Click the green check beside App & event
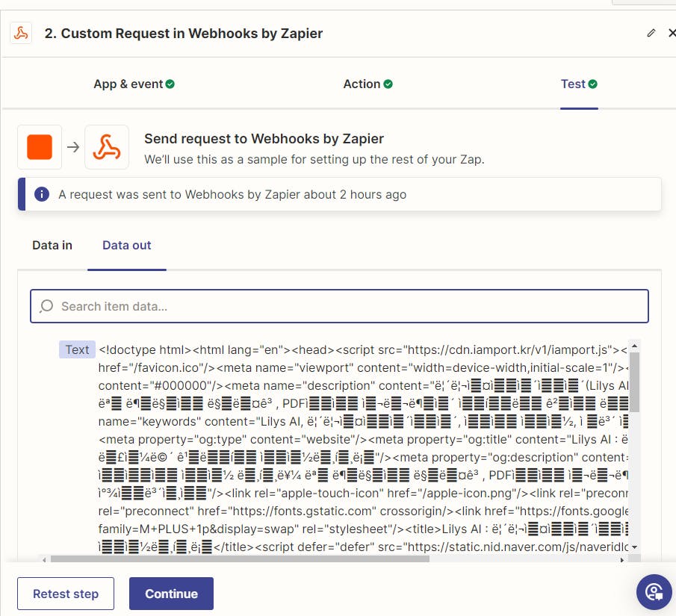 [x=170, y=84]
